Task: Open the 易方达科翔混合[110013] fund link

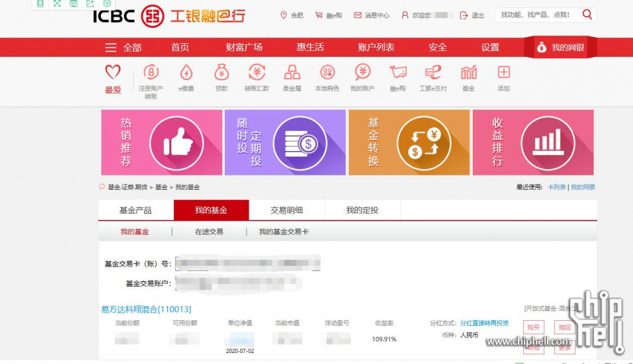Action: coord(146,309)
